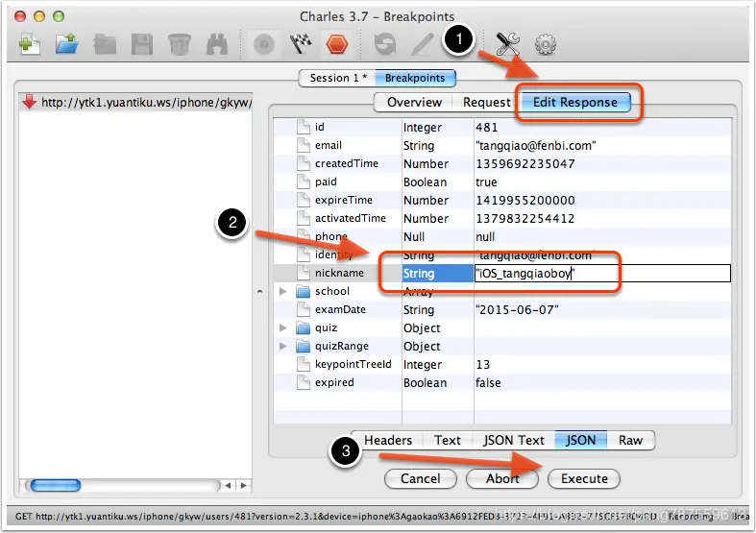Click the file icon of the email row
Image resolution: width=756 pixels, height=533 pixels.
click(304, 145)
